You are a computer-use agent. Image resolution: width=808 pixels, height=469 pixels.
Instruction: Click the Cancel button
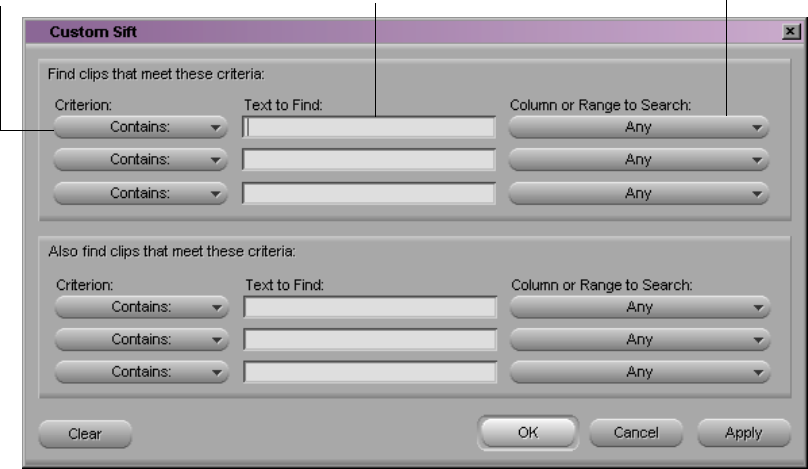636,433
